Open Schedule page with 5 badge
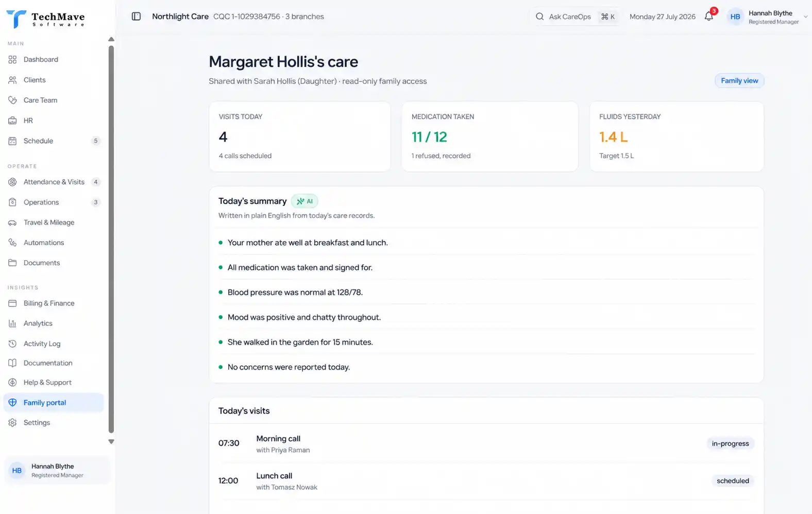 54,141
